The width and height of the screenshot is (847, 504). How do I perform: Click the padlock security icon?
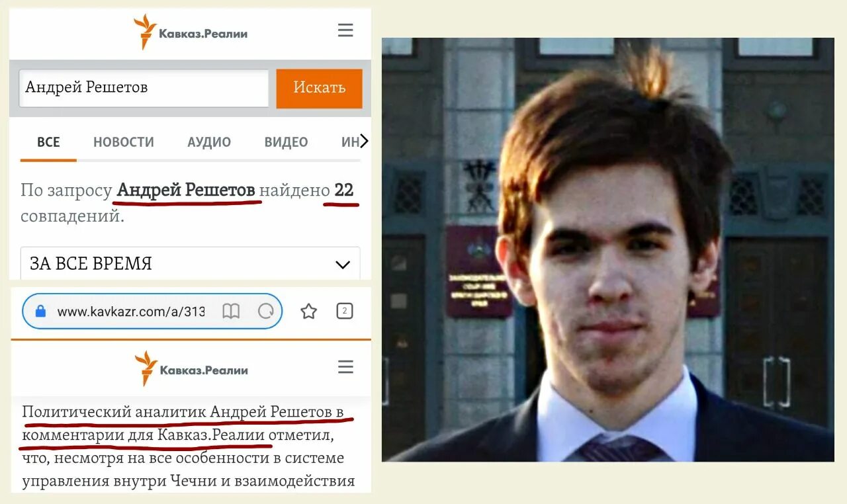point(40,312)
